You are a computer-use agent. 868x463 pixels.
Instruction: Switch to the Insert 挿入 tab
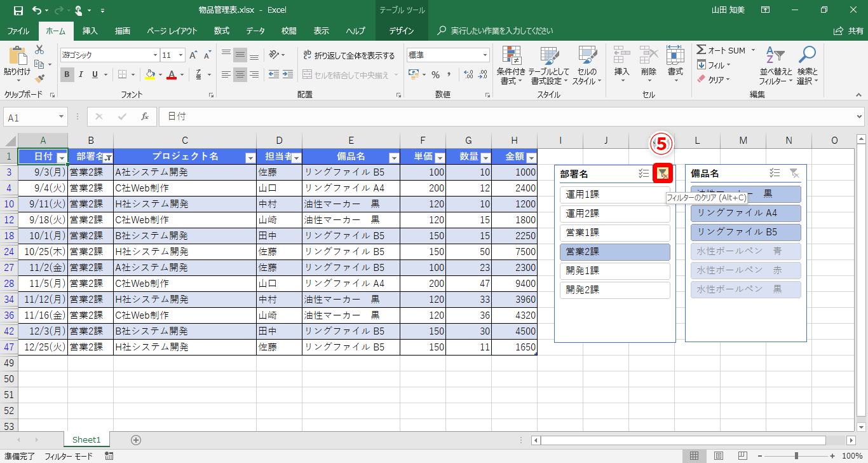point(90,31)
